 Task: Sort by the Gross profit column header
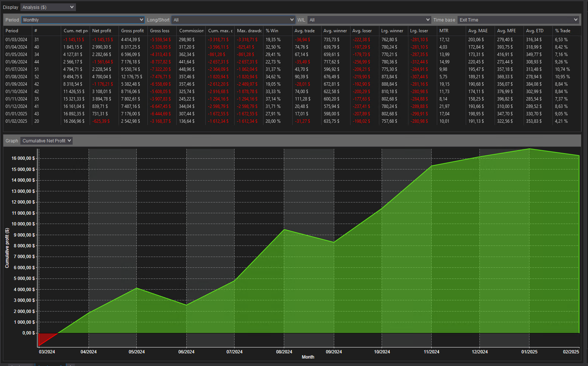point(133,31)
